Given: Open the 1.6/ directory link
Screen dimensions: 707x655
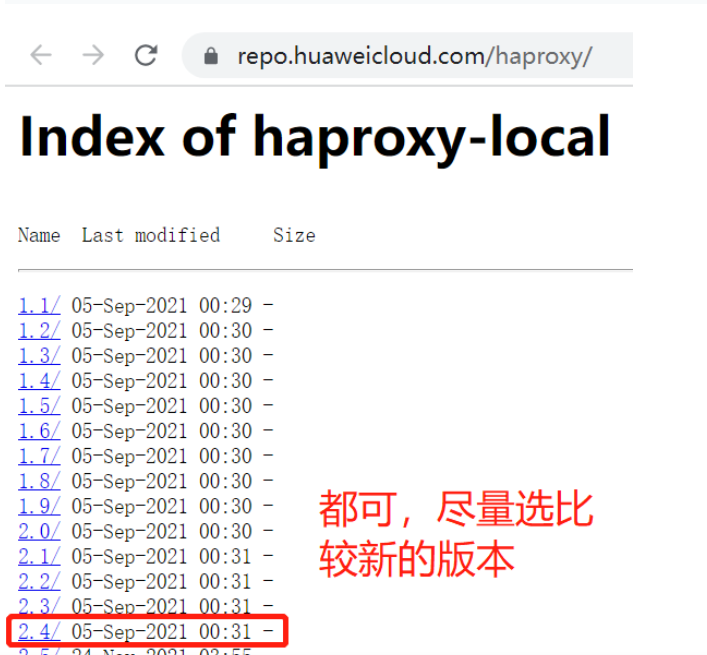Looking at the screenshot, I should 39,431.
